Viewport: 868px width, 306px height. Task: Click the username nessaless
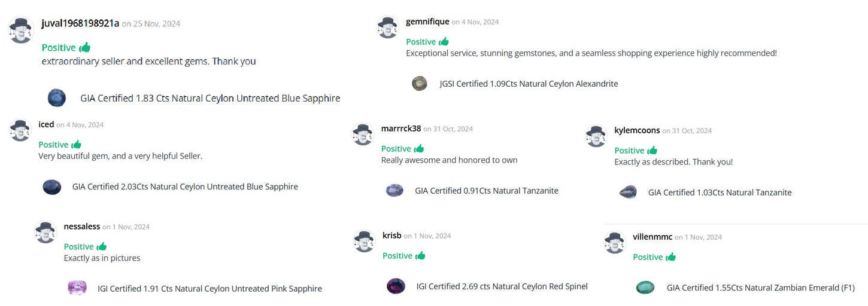[x=82, y=227]
